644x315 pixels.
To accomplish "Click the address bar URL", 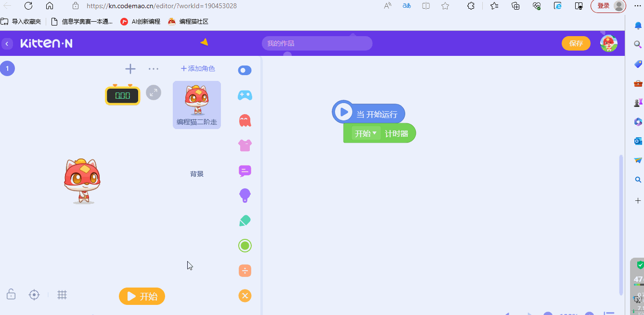I will click(162, 6).
